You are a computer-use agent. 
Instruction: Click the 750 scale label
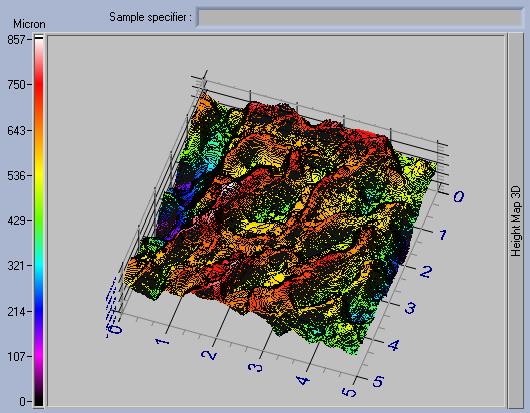[16, 84]
